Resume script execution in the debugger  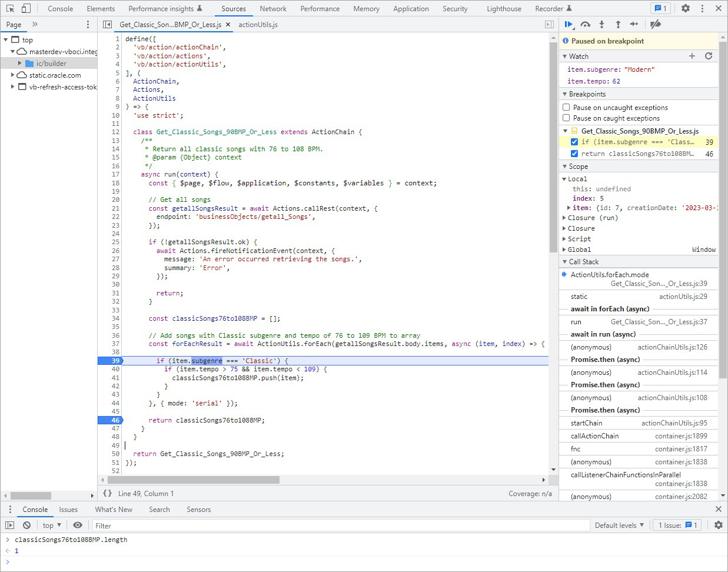point(568,25)
